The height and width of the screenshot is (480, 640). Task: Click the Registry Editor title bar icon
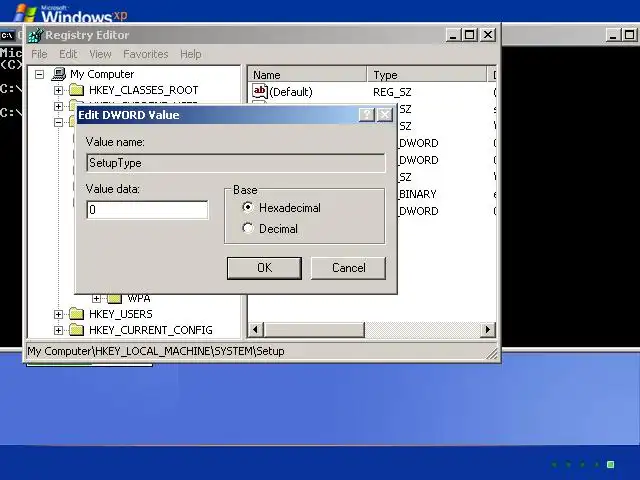[x=35, y=35]
